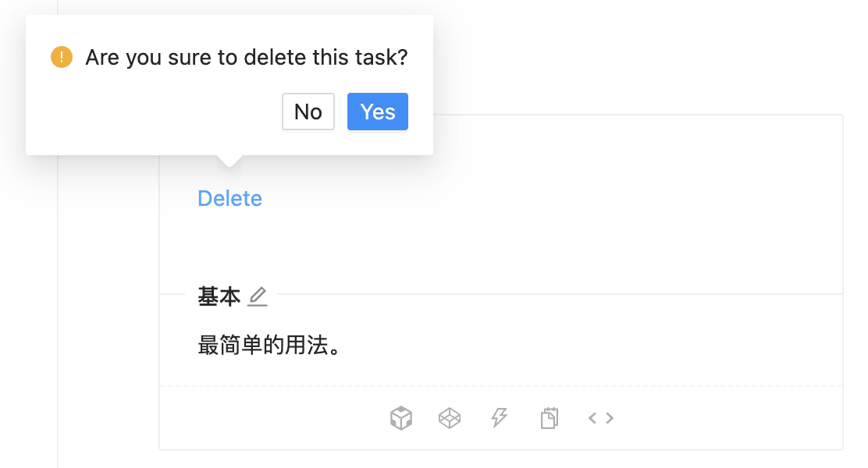Copy demo code with the clipboard icon

click(549, 418)
